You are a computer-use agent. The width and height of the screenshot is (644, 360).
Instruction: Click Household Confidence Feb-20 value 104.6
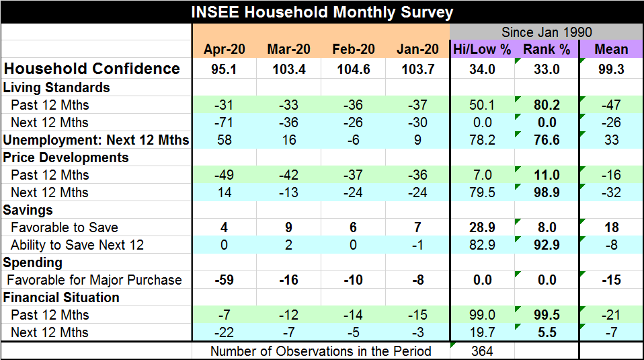pyautogui.click(x=353, y=69)
